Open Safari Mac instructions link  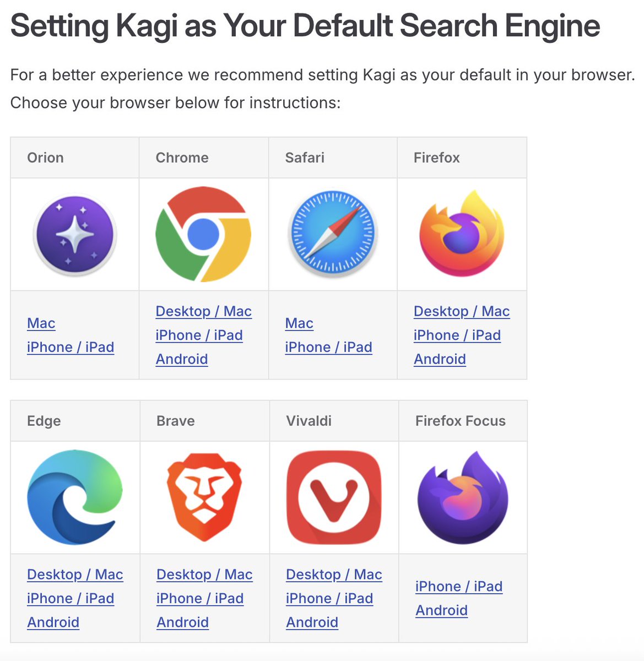point(299,323)
